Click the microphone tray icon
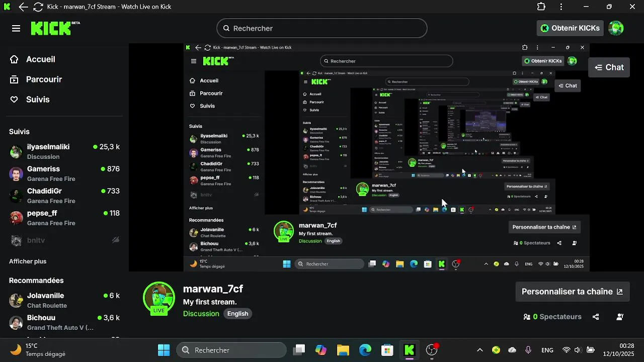644x362 pixels. point(528,350)
